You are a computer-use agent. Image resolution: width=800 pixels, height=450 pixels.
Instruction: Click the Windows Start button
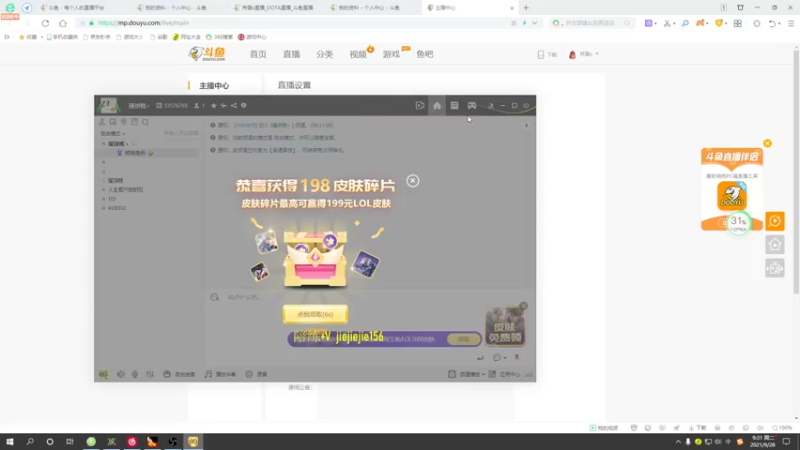[x=10, y=442]
